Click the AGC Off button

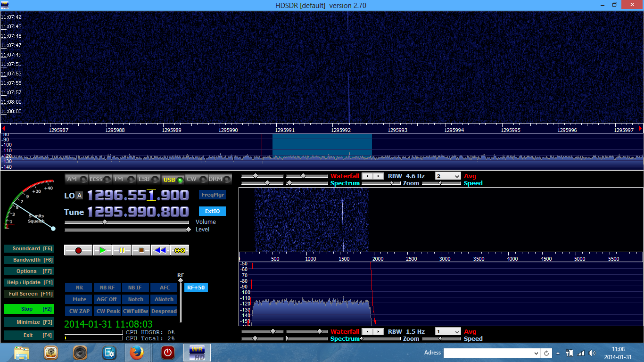pyautogui.click(x=107, y=299)
